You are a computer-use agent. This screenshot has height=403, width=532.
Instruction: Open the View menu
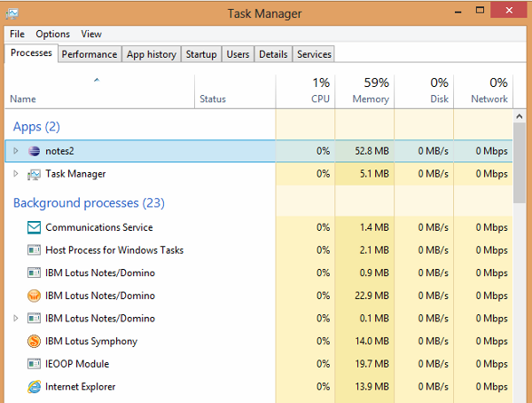tap(91, 34)
